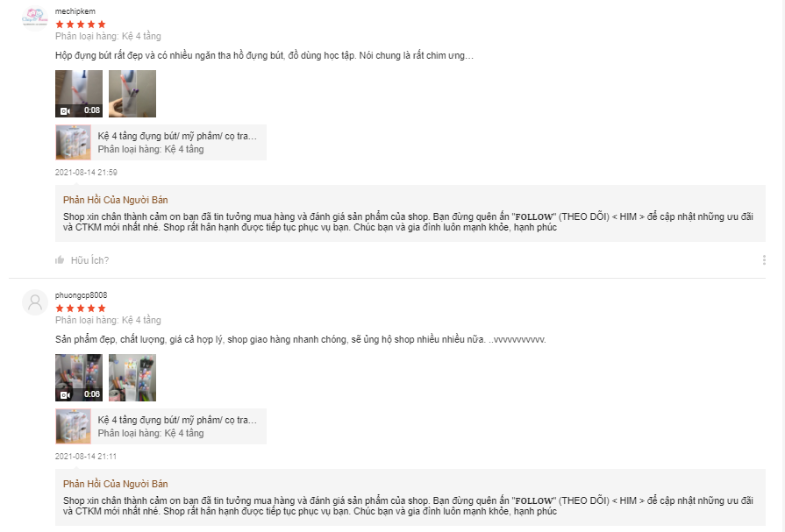The width and height of the screenshot is (785, 532).
Task: Click the Hữu Ích? helpful text
Action: coord(89,260)
